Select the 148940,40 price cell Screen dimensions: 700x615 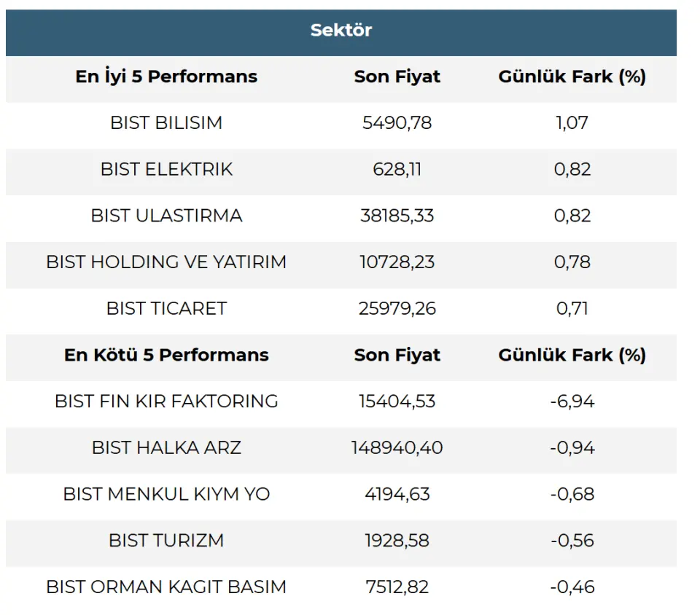(x=397, y=447)
